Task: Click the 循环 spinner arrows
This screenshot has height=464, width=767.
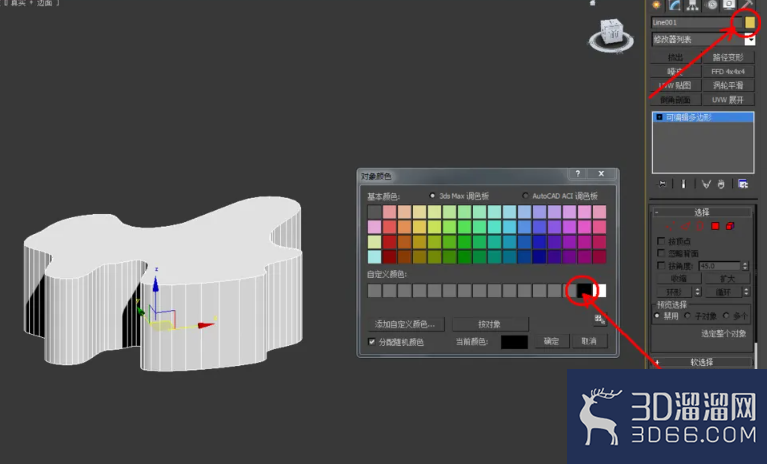Action: click(746, 292)
